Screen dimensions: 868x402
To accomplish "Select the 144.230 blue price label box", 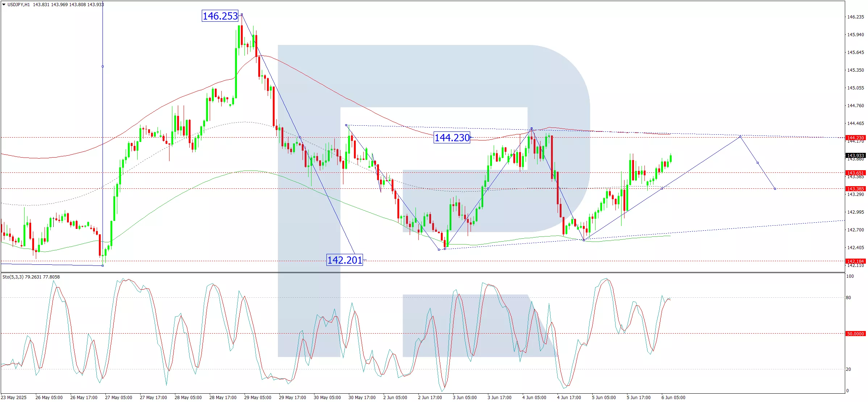I will (452, 138).
